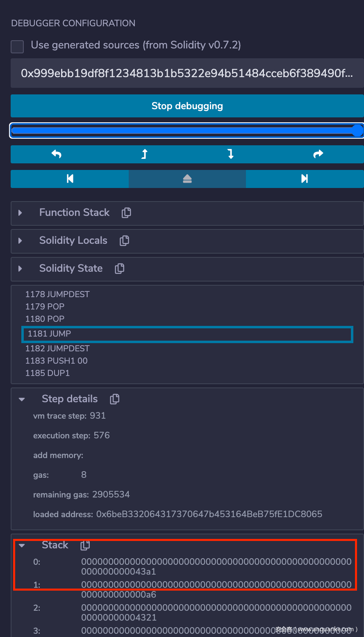Viewport: 364px width, 637px height.
Task: Click the transaction step slider handle
Action: [357, 131]
